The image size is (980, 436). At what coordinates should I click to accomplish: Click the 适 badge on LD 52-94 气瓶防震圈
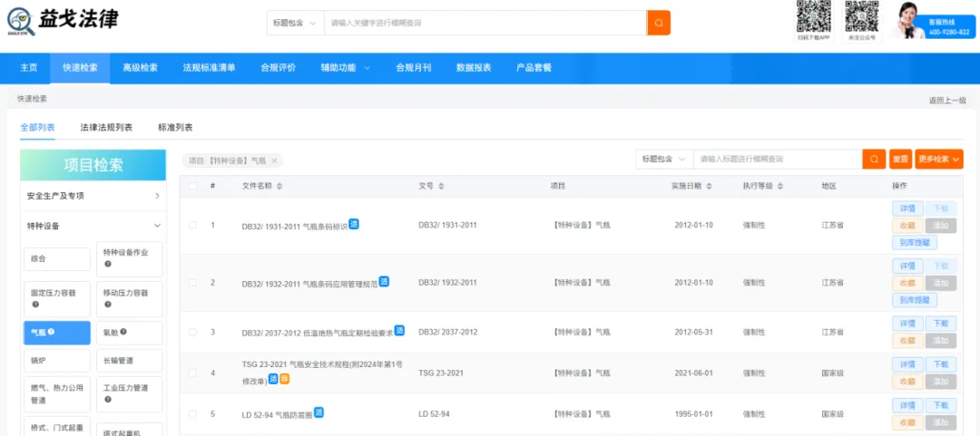point(318,412)
